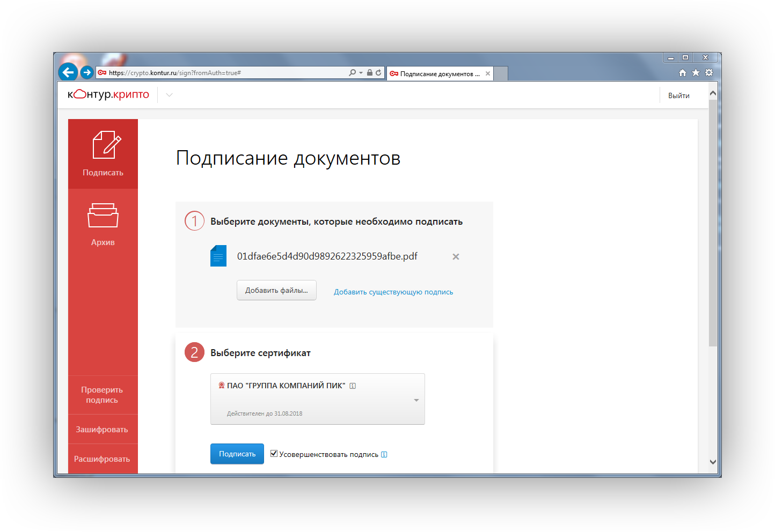This screenshot has width=775, height=532.
Task: Open a new blank tab
Action: [x=501, y=73]
